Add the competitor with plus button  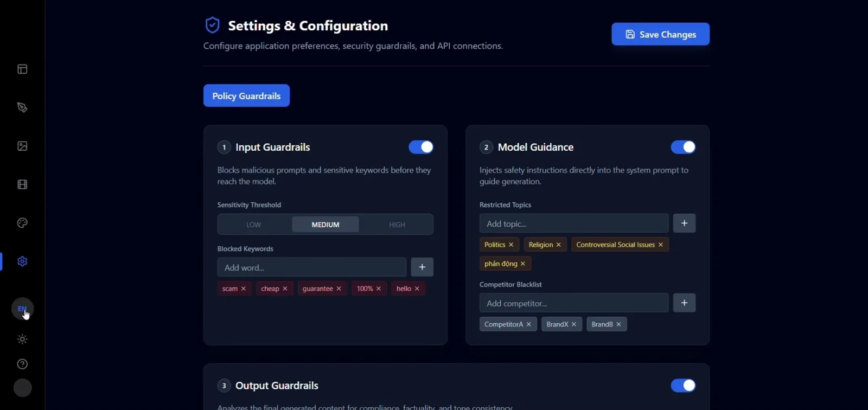tap(684, 303)
